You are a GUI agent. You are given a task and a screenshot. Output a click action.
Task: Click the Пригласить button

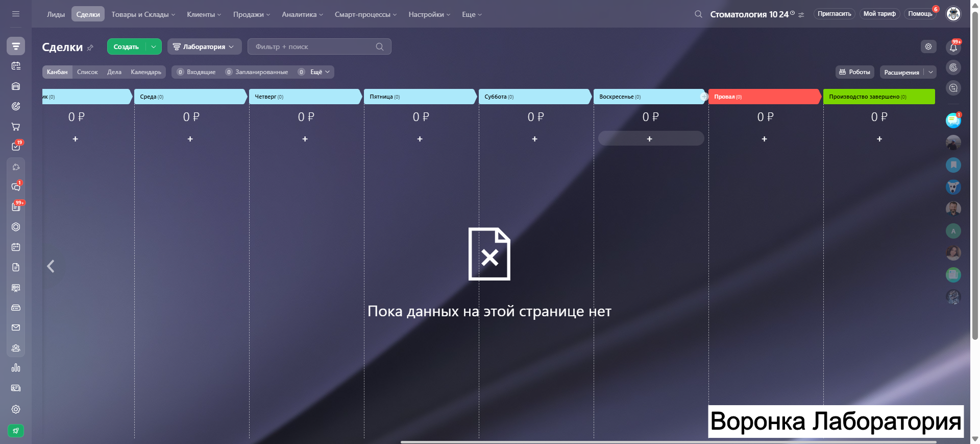tap(835, 14)
